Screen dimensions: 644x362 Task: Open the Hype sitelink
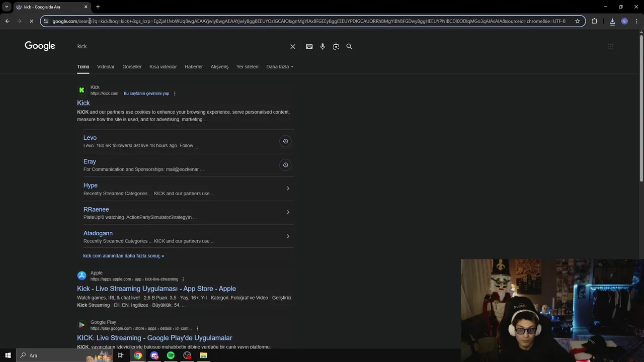(91, 186)
